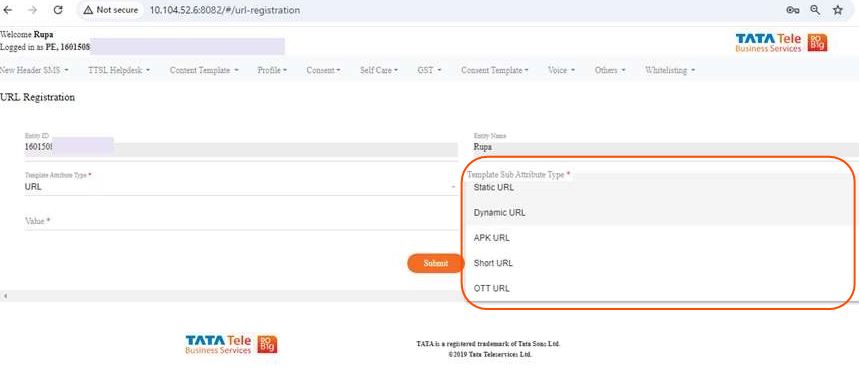Open the Content Template menu
Screen dimensions: 859x380
tap(204, 70)
